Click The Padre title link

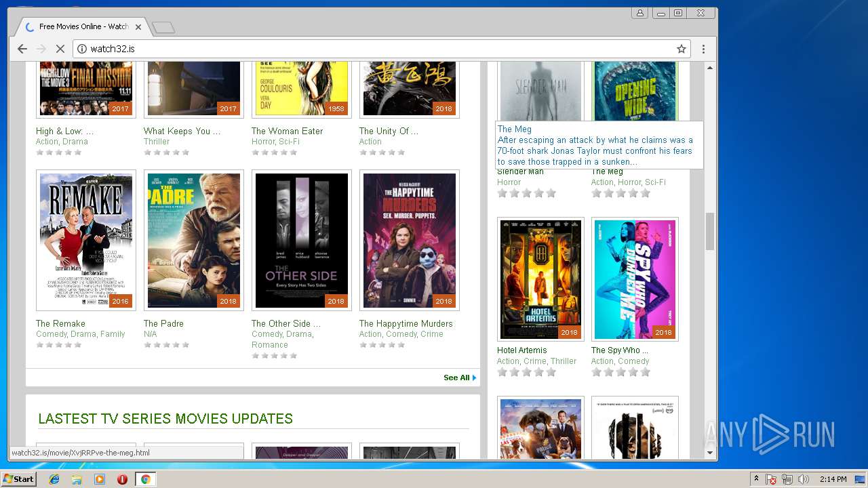point(163,323)
